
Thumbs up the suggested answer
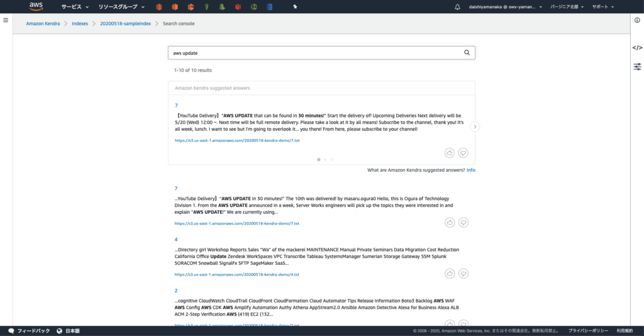click(x=449, y=152)
